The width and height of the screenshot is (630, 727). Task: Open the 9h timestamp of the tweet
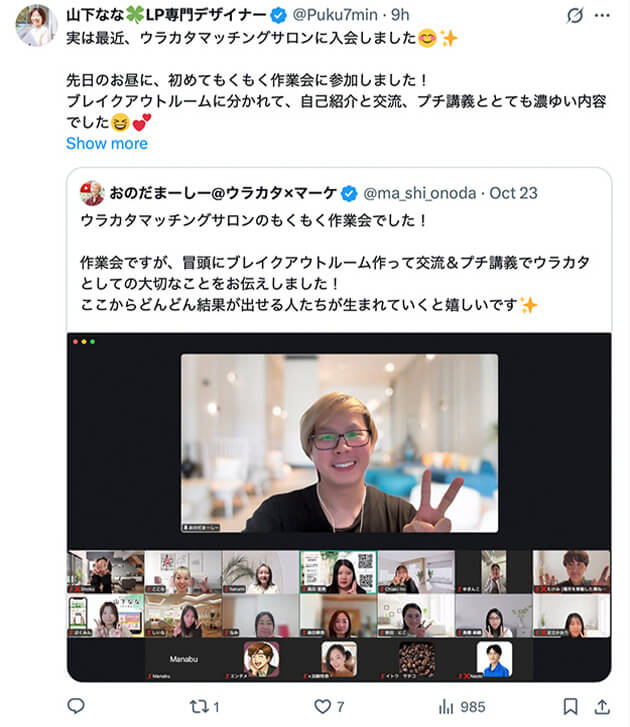(x=400, y=15)
